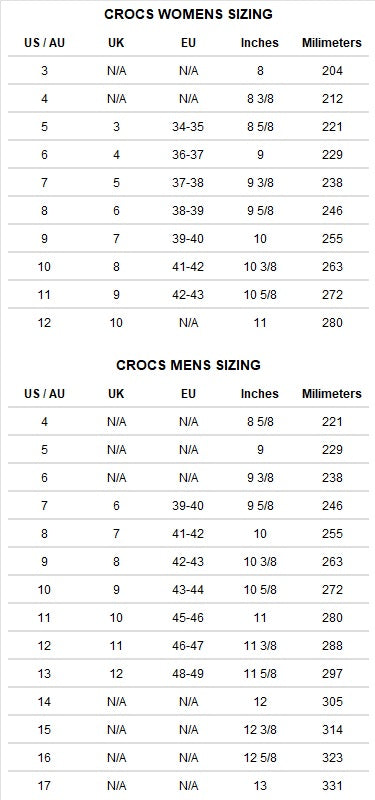The width and height of the screenshot is (375, 800).
Task: Click mens millimeter value 331
Action: [332, 786]
